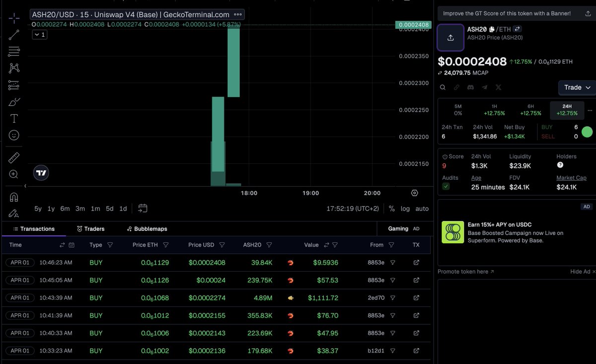Viewport: 596px width, 364px height.
Task: Open TX link for 10:46:23 AM trade
Action: tap(416, 262)
